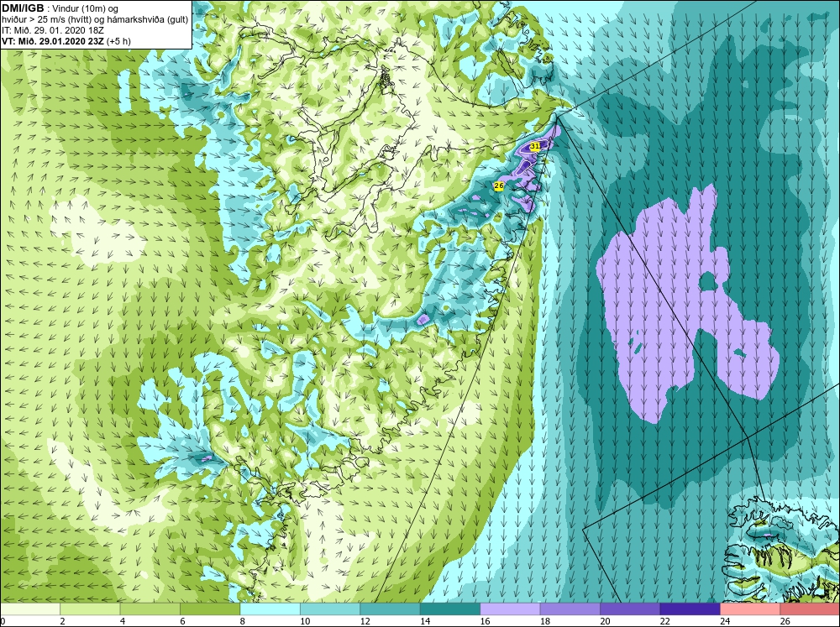Select the light purple 16–18 m/s legend swatch

[510, 609]
